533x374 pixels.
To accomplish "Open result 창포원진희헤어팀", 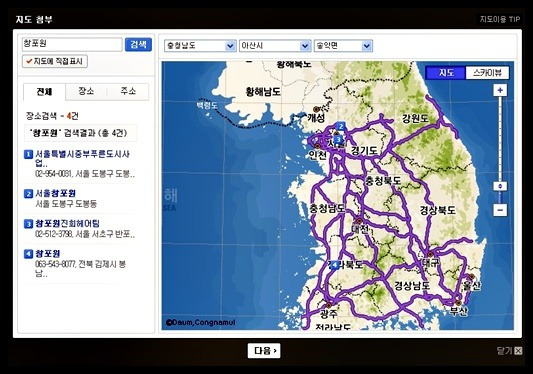I will click(x=68, y=223).
